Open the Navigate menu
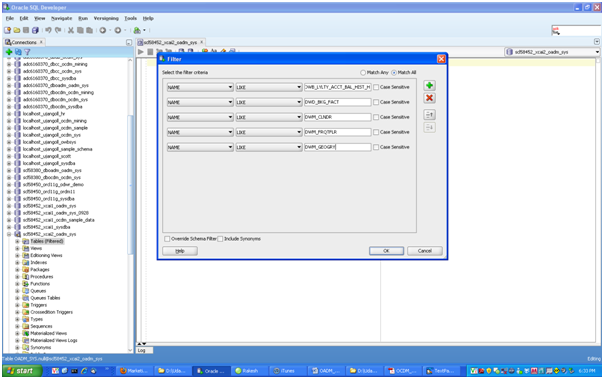This screenshot has height=379, width=604. pos(62,18)
